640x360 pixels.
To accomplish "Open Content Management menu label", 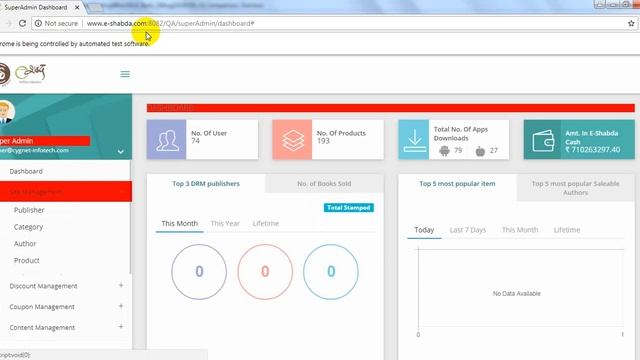I will 42,327.
